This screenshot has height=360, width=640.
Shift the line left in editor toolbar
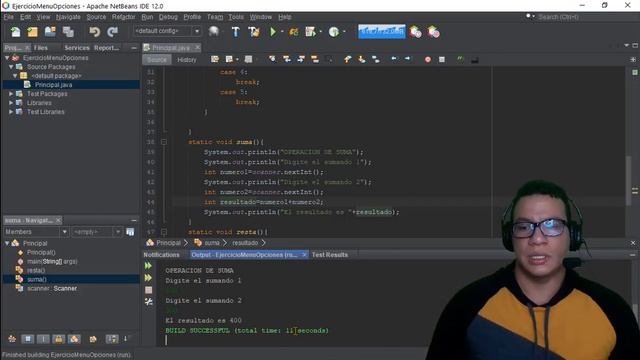click(393, 59)
